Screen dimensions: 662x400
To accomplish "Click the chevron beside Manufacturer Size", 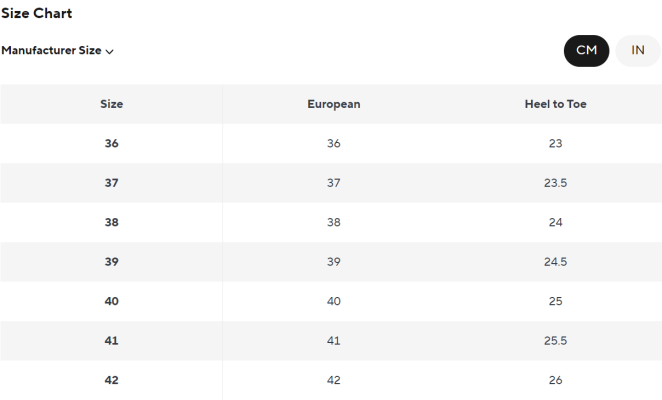I will (110, 52).
